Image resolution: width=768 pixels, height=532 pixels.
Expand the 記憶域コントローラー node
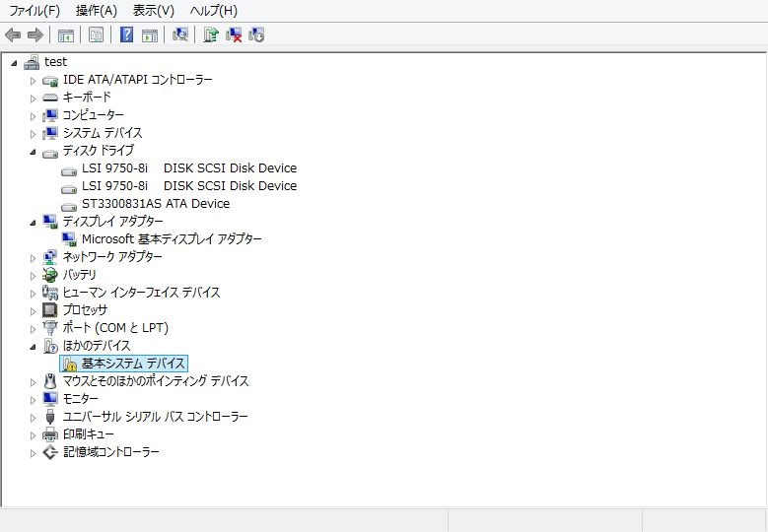[33, 453]
